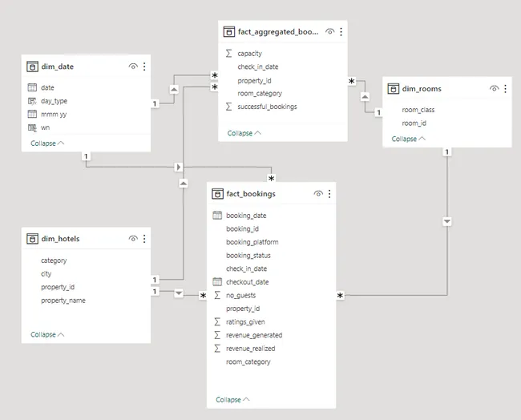Click the calculated column icon beside day_type
This screenshot has width=521, height=420.
click(32, 101)
